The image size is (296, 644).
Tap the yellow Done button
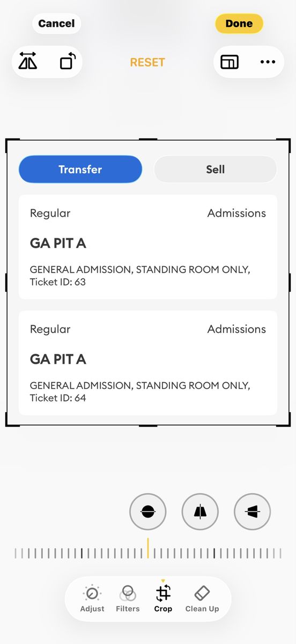point(239,24)
